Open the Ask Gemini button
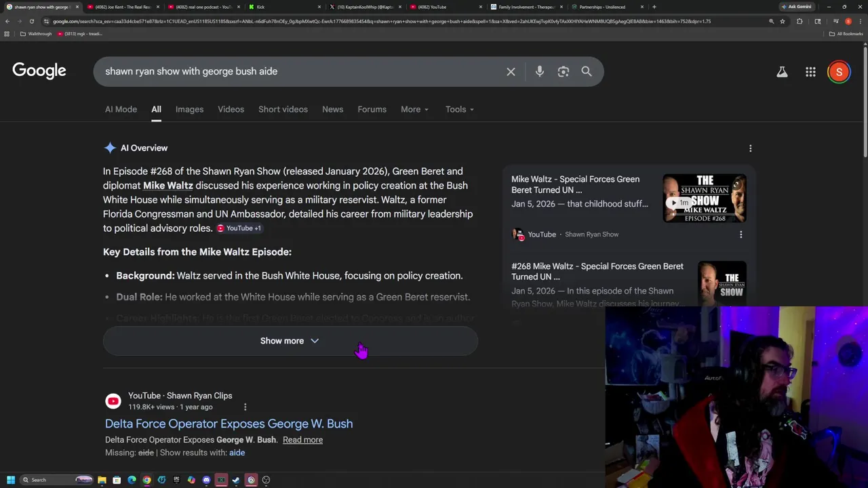868x488 pixels. (x=796, y=7)
